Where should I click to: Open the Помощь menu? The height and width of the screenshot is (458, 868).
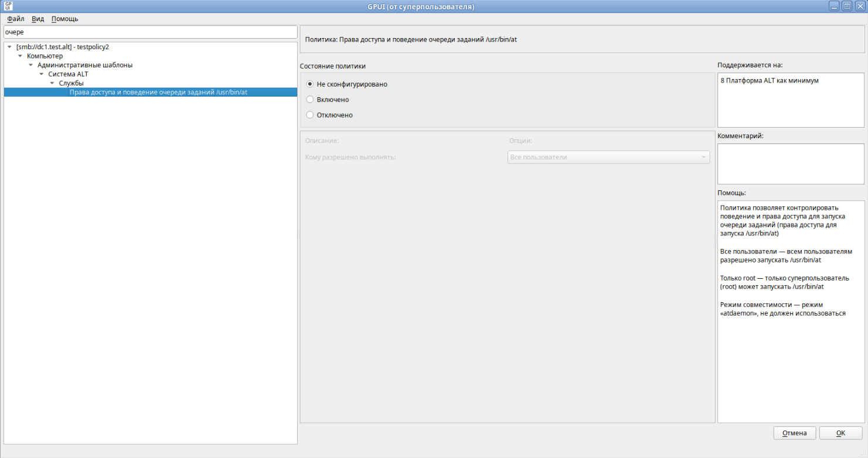(64, 19)
